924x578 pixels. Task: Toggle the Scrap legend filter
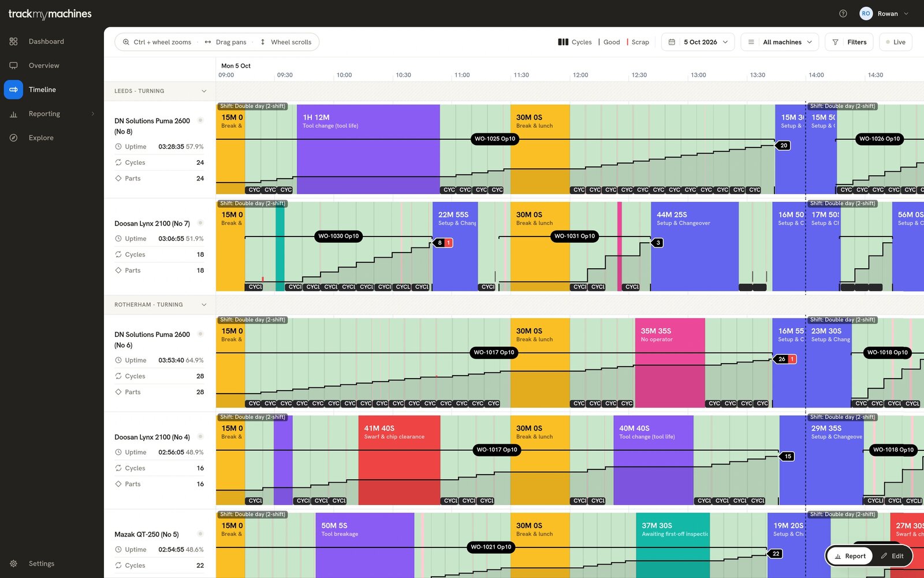pos(638,42)
